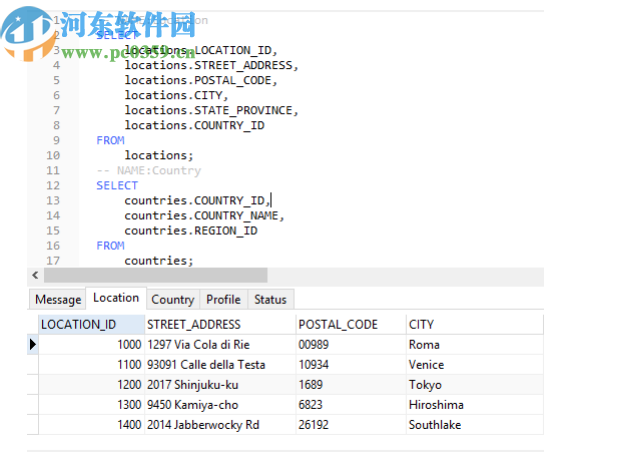Place cursor in 'countries.COUNTRY_NAME,' line
Image resolution: width=625 pixels, height=474 pixels.
(x=204, y=215)
